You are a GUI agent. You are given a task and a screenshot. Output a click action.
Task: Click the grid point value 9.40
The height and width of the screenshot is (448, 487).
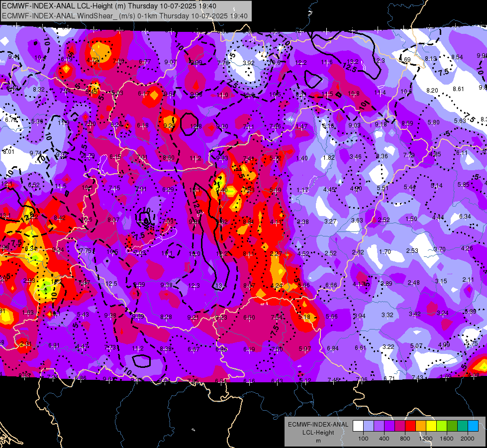[x=221, y=190]
